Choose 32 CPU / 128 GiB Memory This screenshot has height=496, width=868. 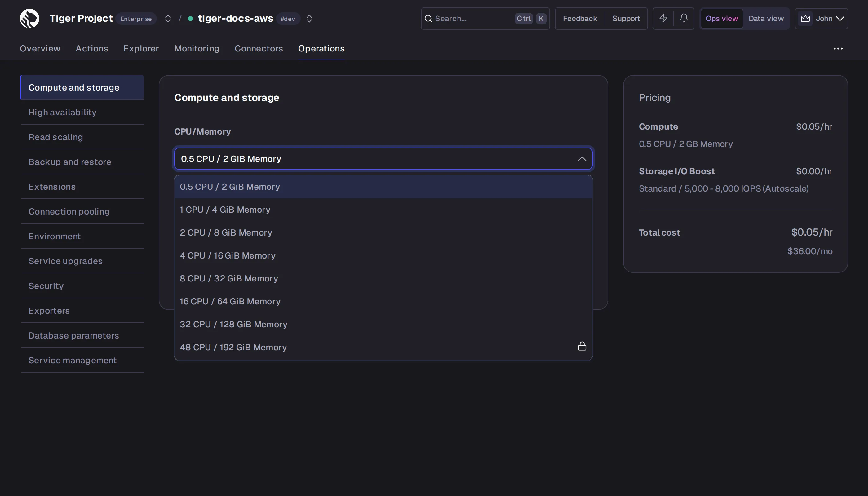point(383,324)
